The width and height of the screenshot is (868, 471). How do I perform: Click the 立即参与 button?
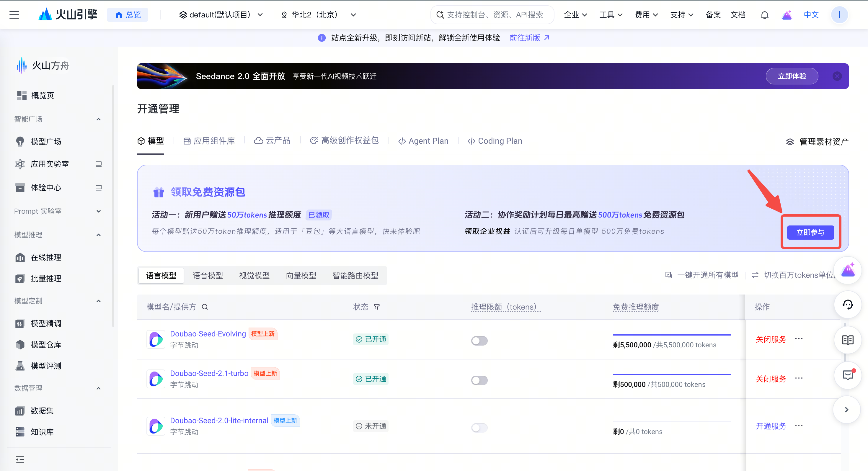(810, 232)
